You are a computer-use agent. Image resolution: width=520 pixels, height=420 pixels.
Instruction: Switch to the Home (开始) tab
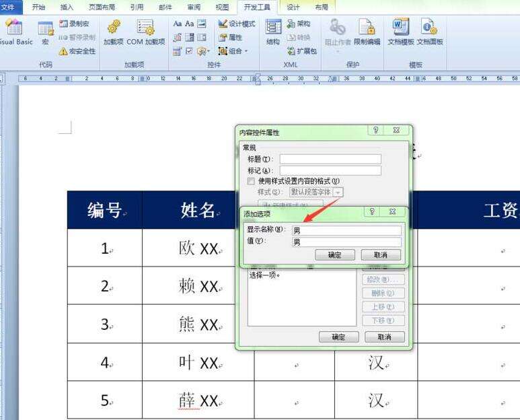[38, 7]
